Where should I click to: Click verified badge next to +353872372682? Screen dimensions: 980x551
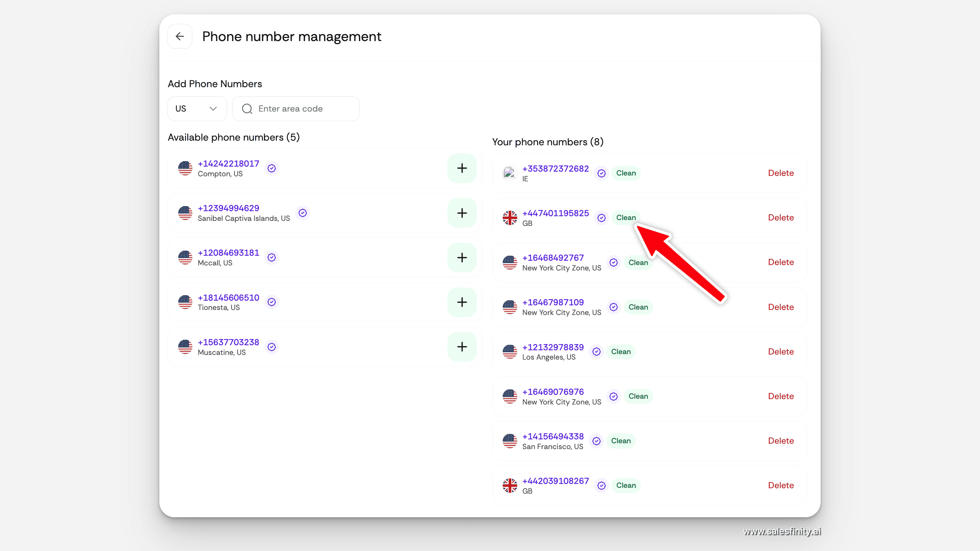click(x=601, y=173)
